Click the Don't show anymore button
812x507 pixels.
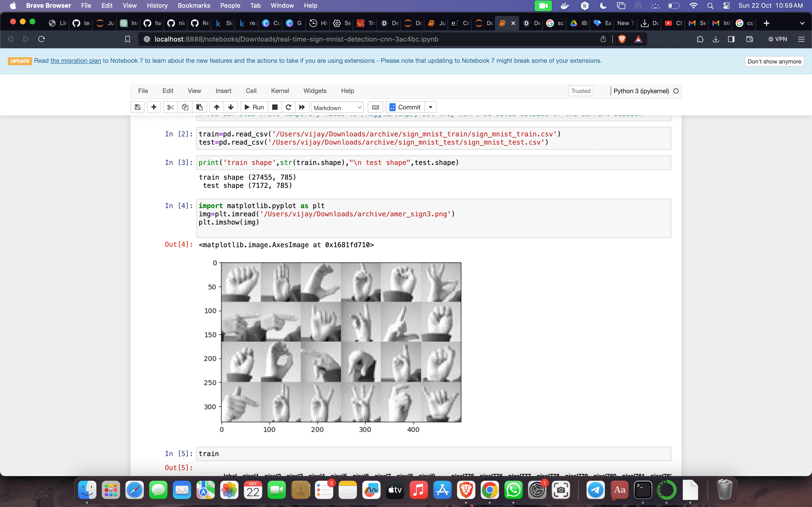774,61
